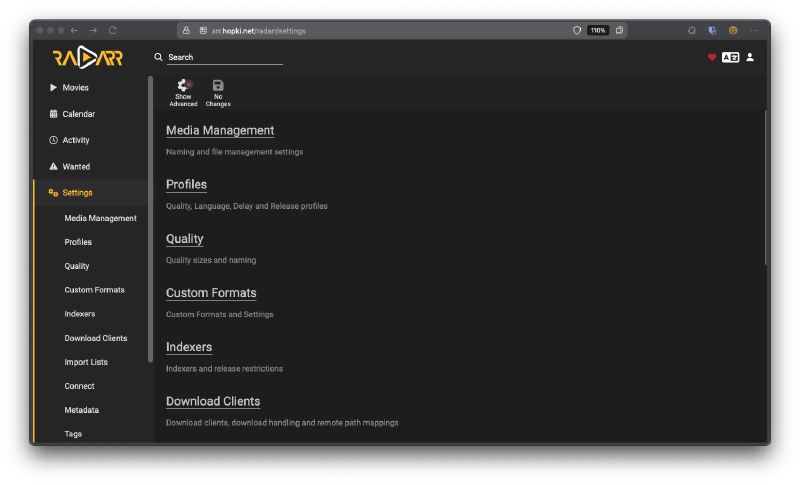Open the keyboard shortcuts A-Z icon
Image resolution: width=800 pixels, height=485 pixels.
point(730,57)
